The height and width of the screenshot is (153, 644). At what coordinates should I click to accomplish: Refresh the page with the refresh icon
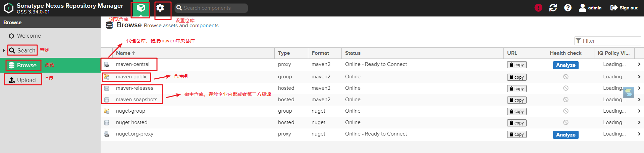[x=553, y=8]
